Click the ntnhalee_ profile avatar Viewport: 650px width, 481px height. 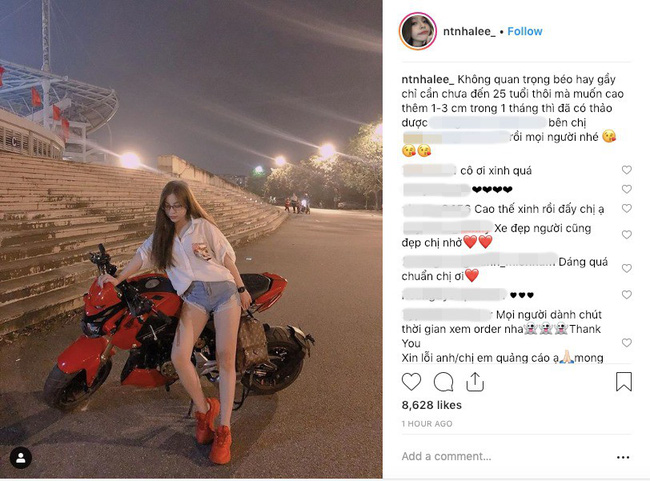point(417,32)
